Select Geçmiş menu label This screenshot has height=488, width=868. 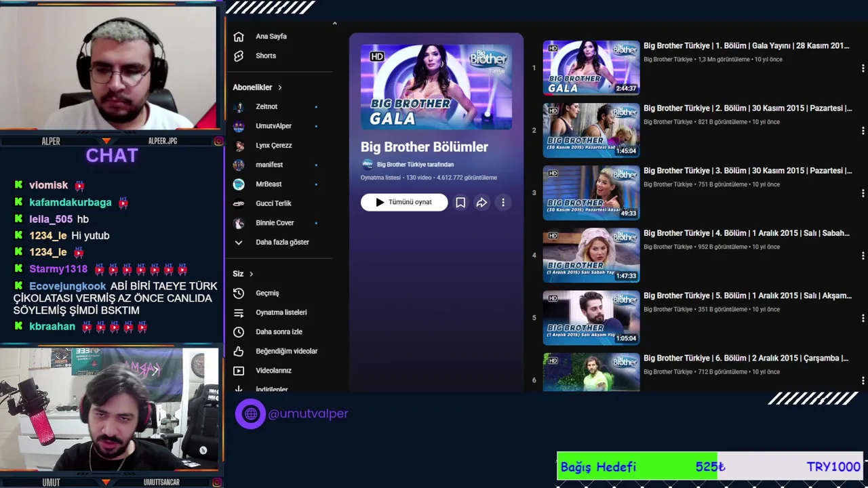(x=267, y=293)
